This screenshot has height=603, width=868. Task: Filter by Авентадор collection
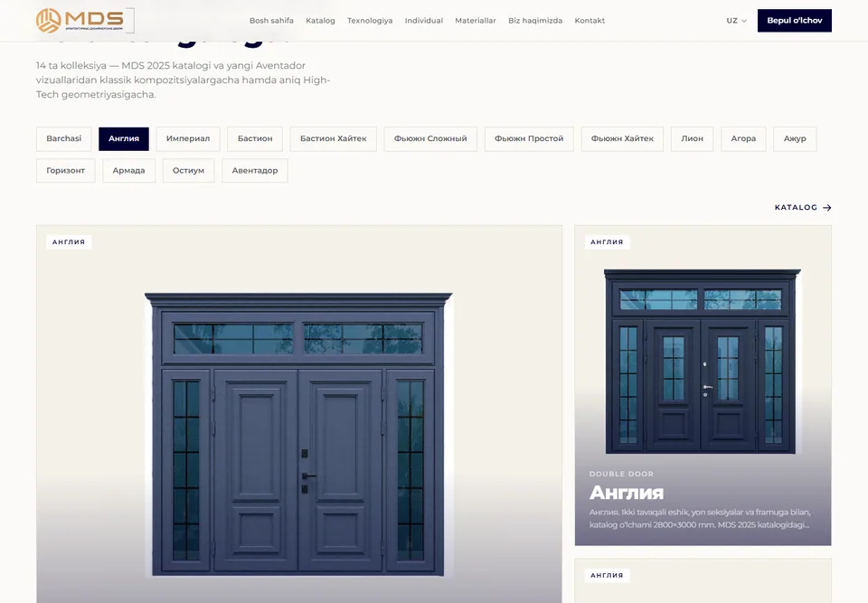click(255, 171)
